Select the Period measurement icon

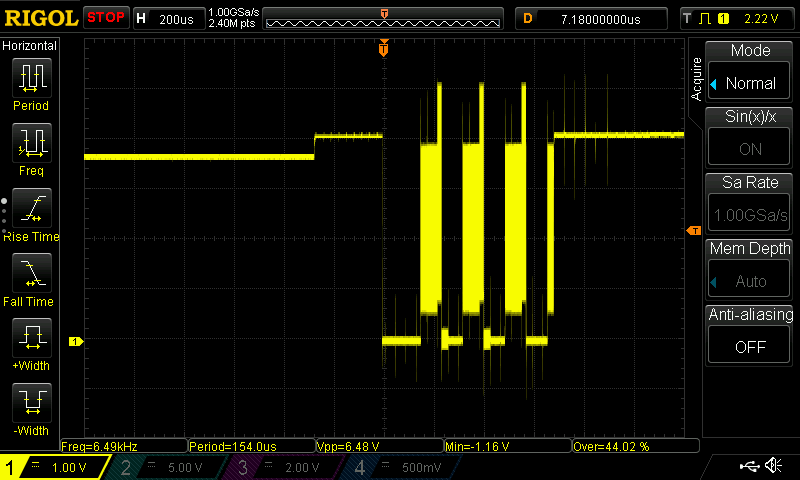(x=31, y=78)
